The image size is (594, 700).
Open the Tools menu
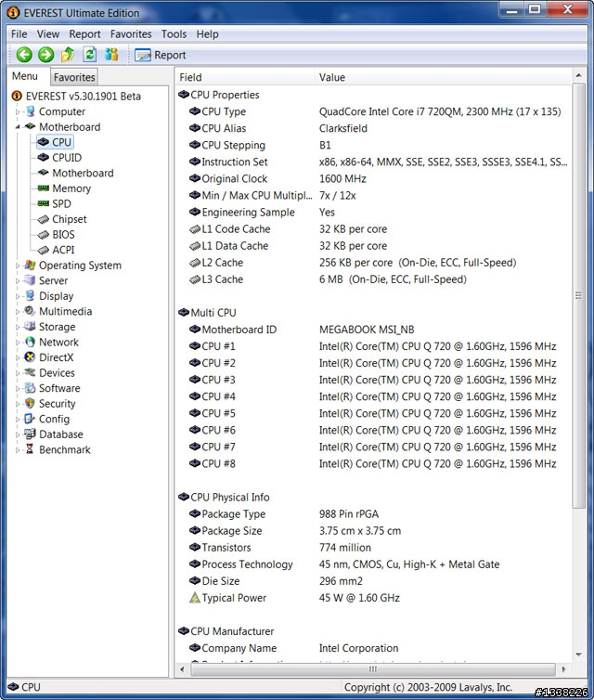pos(174,34)
